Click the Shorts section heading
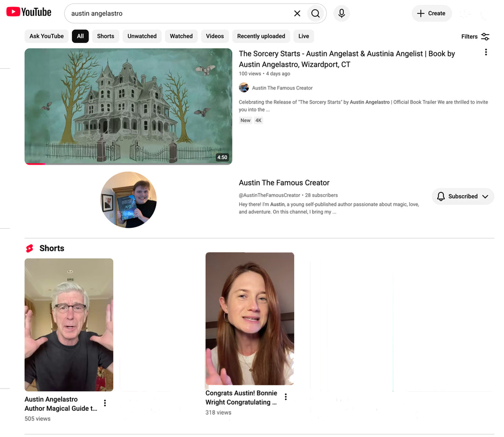 [x=52, y=248]
